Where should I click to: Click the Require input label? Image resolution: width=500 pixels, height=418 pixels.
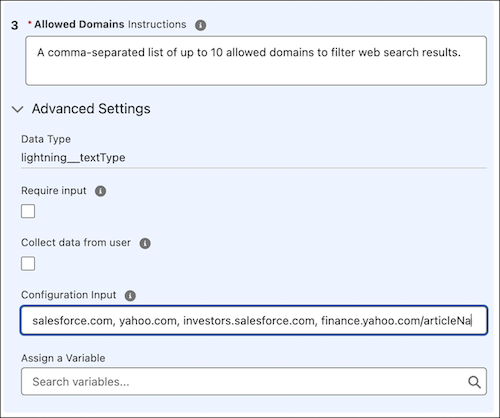coord(54,191)
